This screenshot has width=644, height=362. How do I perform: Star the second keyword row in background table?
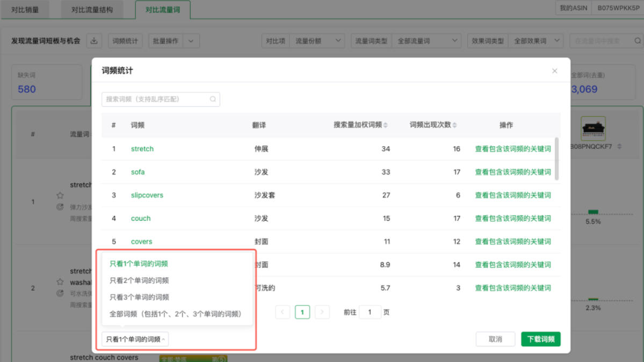pyautogui.click(x=60, y=281)
